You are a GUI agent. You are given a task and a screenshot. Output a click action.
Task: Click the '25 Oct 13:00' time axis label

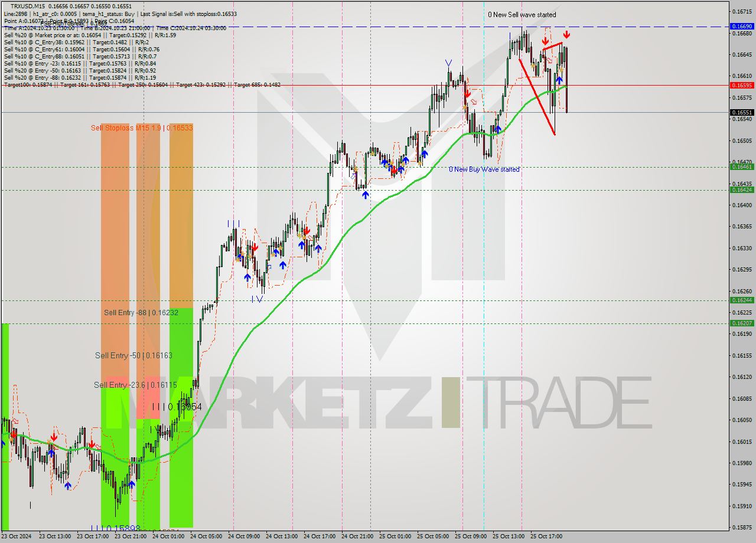pyautogui.click(x=509, y=537)
